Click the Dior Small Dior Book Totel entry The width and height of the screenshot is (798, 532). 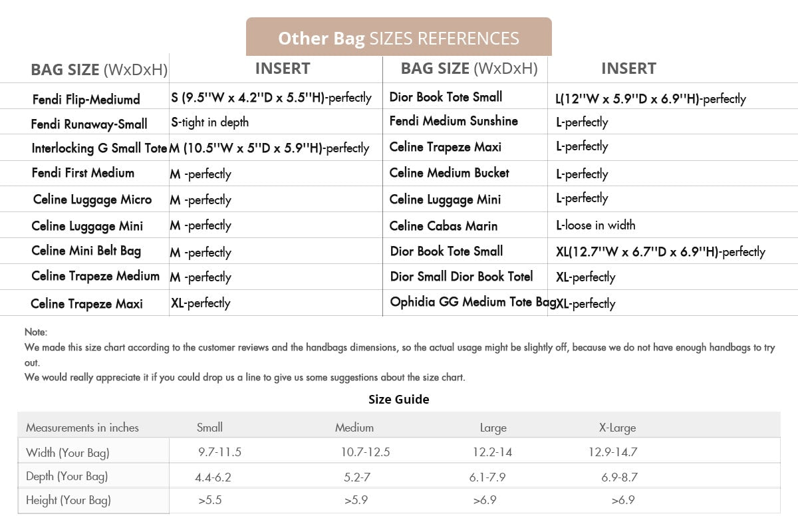tap(462, 276)
